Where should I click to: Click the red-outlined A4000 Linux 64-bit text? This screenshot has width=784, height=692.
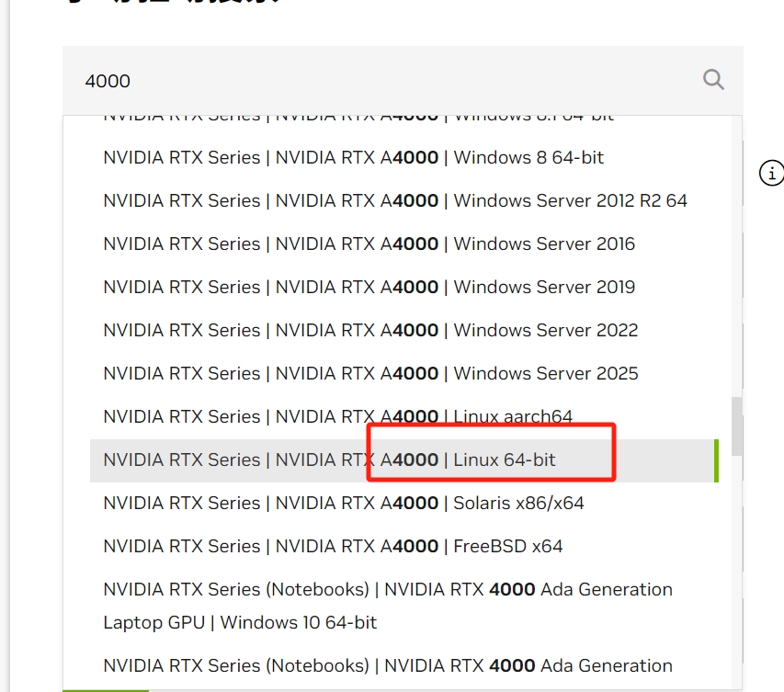490,459
